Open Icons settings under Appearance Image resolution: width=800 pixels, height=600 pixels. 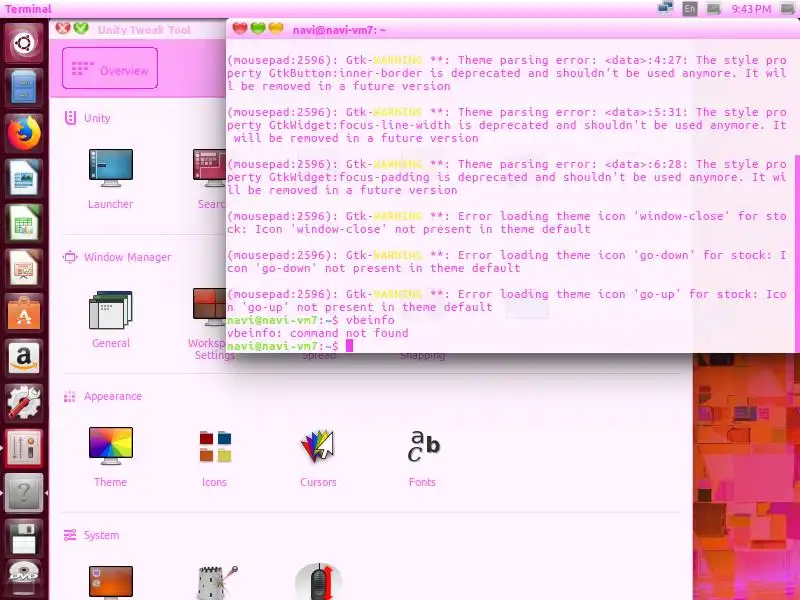[x=215, y=457]
